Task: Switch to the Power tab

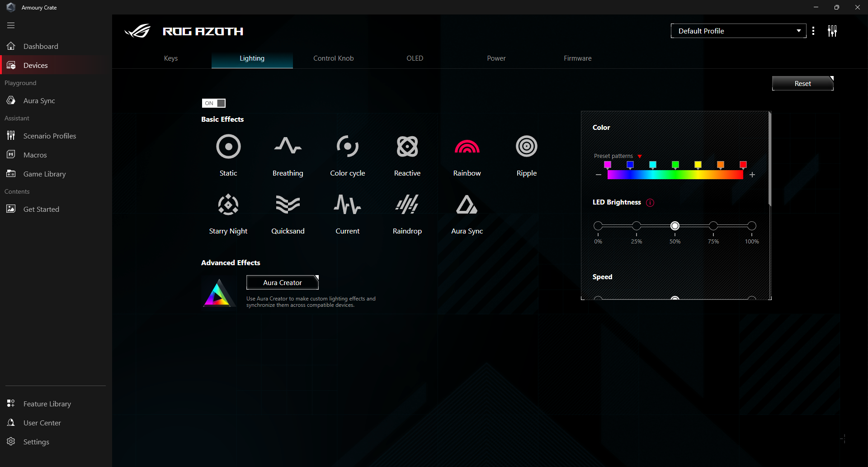Action: (x=496, y=58)
